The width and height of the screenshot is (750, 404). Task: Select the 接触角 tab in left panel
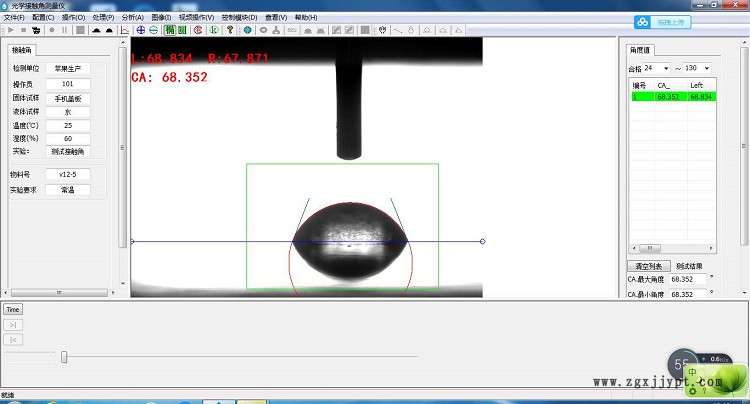tap(22, 50)
